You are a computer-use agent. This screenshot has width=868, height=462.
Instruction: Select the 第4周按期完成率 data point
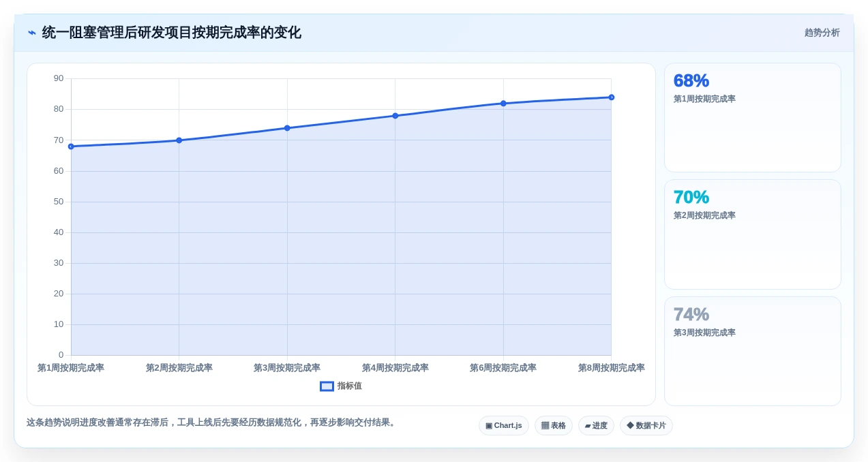pyautogui.click(x=395, y=116)
